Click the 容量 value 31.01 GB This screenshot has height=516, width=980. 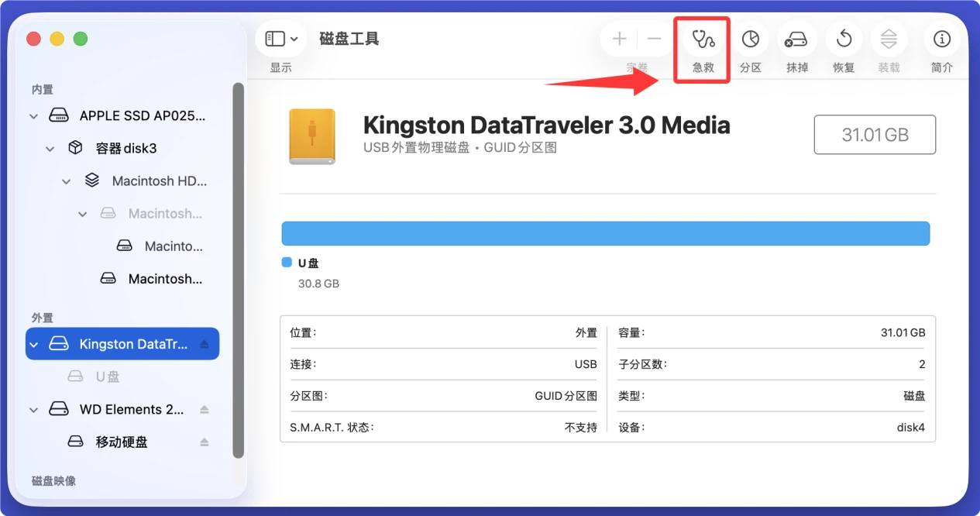tap(903, 332)
